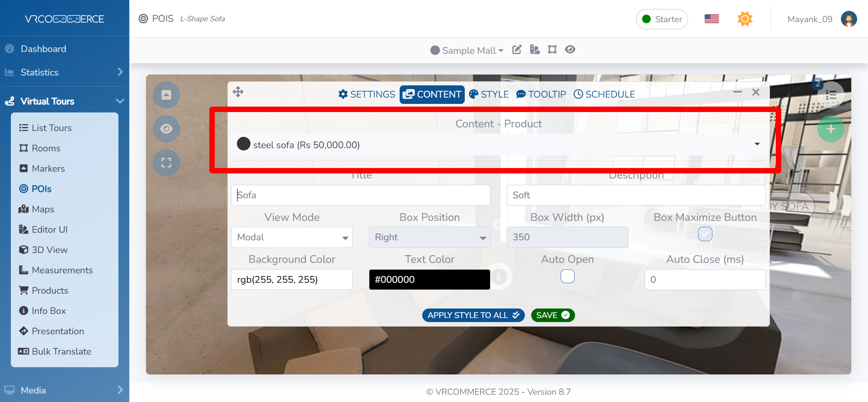This screenshot has width=868, height=402.
Task: Click the US flag language icon
Action: [712, 19]
